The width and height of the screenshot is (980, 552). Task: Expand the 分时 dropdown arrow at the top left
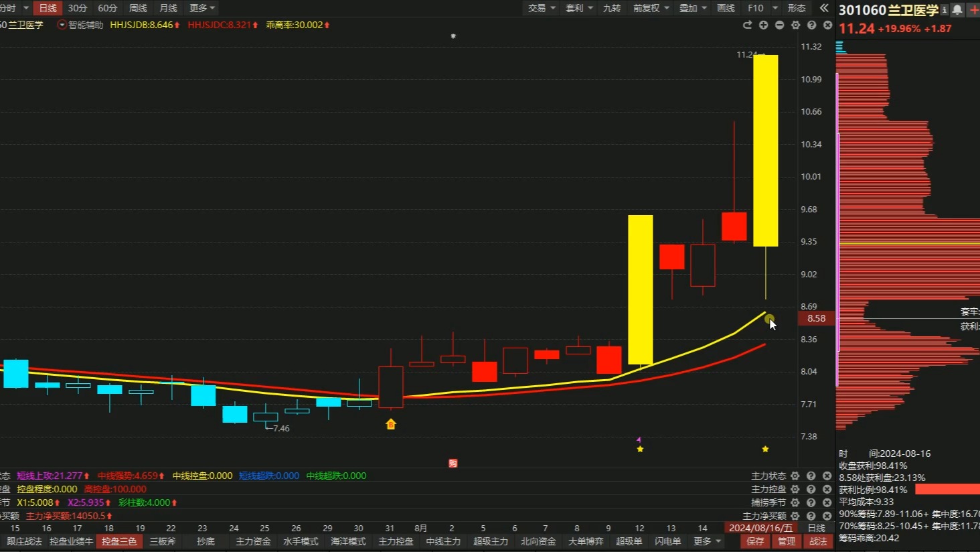(x=26, y=8)
